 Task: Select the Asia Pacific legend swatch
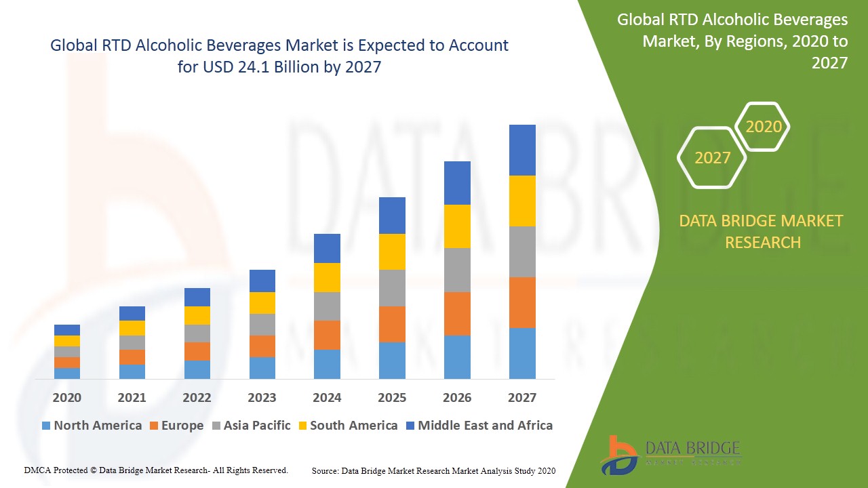(216, 426)
